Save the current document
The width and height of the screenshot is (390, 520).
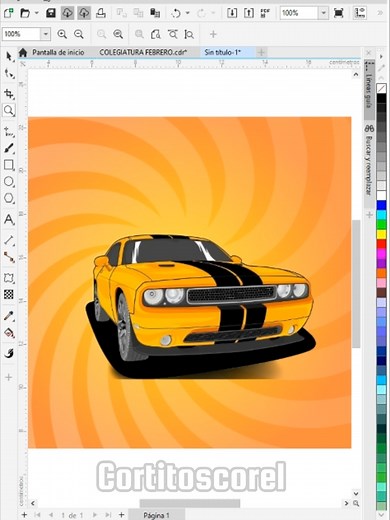(x=51, y=13)
